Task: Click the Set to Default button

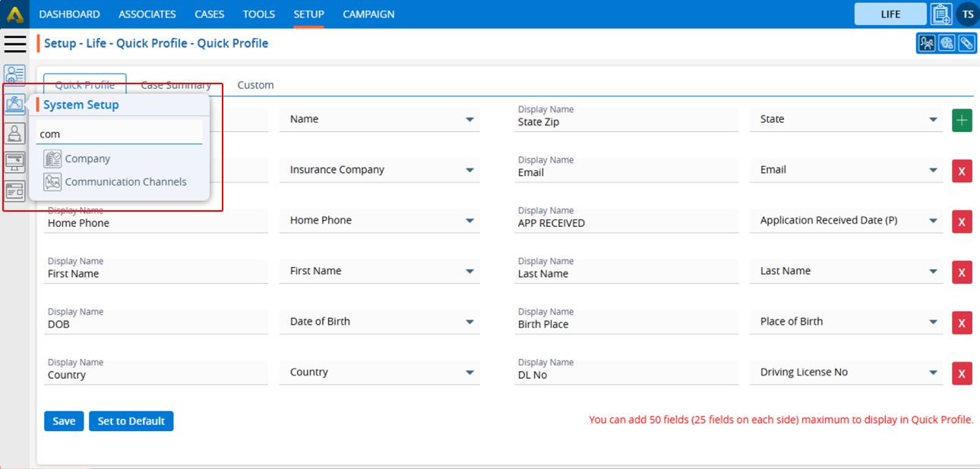Action: pos(131,421)
